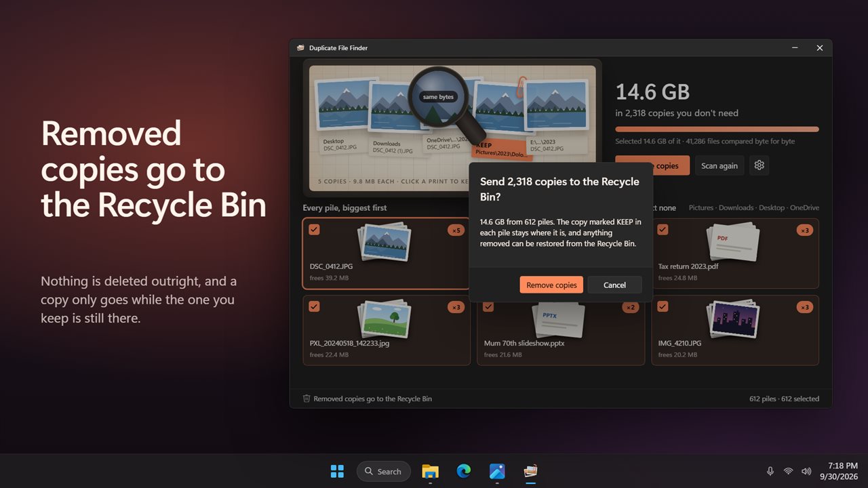Click the '612 piles · 612 selected' status text

(784, 399)
